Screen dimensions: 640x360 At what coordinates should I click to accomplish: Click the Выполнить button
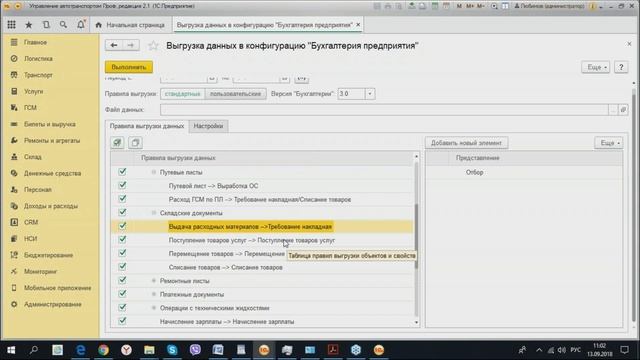[x=129, y=67]
